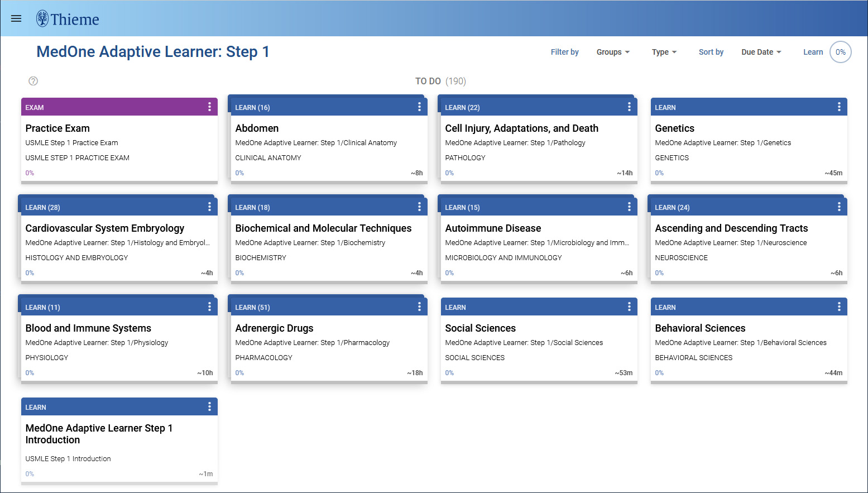Open the Adrenergic Drugs module
Viewport: 868px width, 493px height.
point(274,328)
